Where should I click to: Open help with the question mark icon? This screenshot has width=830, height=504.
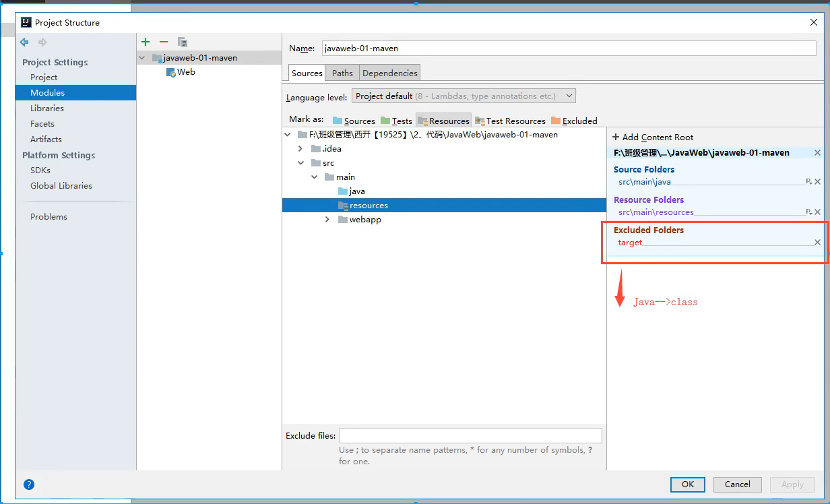point(29,484)
